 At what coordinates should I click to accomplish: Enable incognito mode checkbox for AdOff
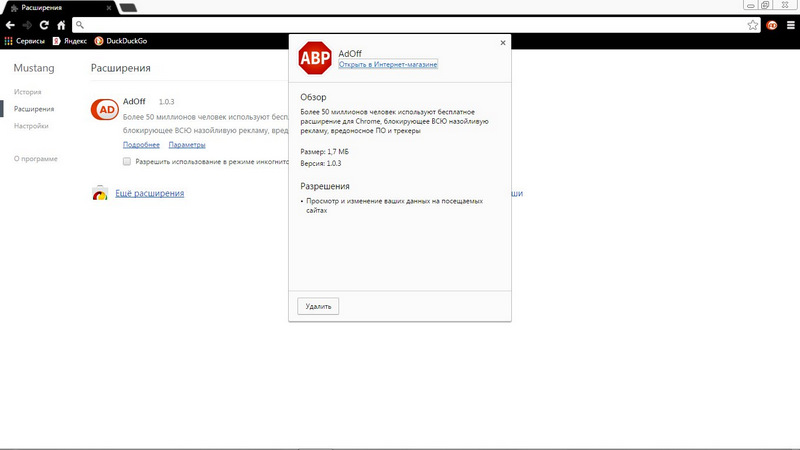127,161
